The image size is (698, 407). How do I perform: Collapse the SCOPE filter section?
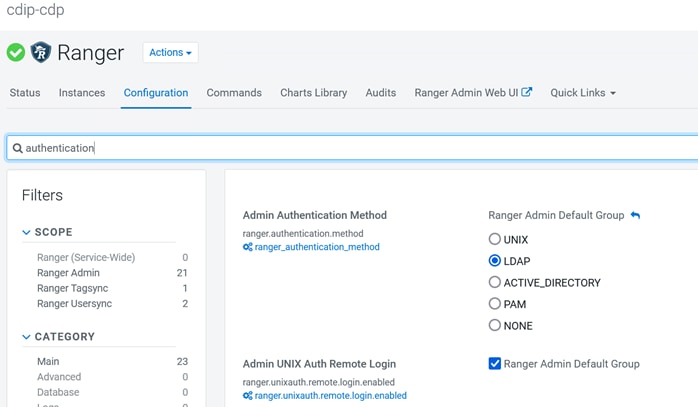point(26,232)
